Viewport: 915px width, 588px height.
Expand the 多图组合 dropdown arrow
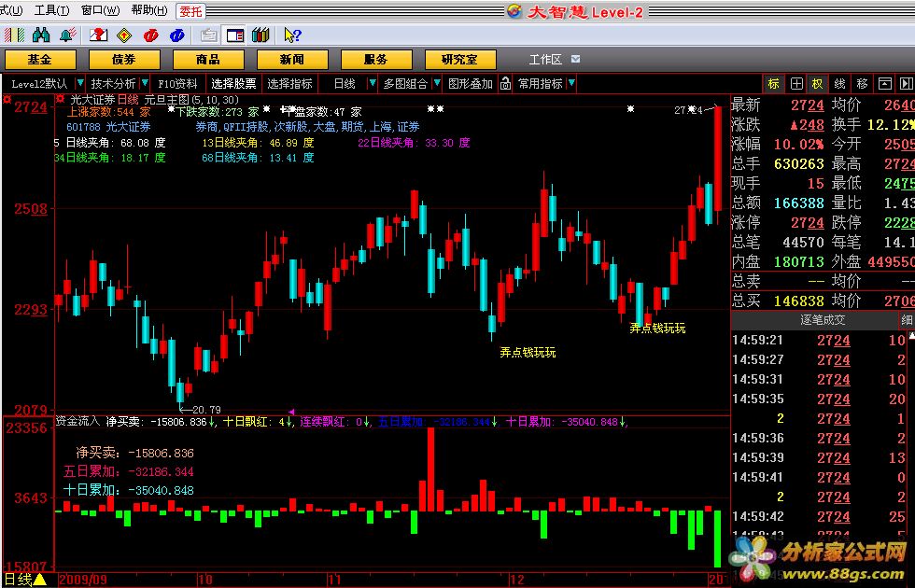tap(436, 84)
